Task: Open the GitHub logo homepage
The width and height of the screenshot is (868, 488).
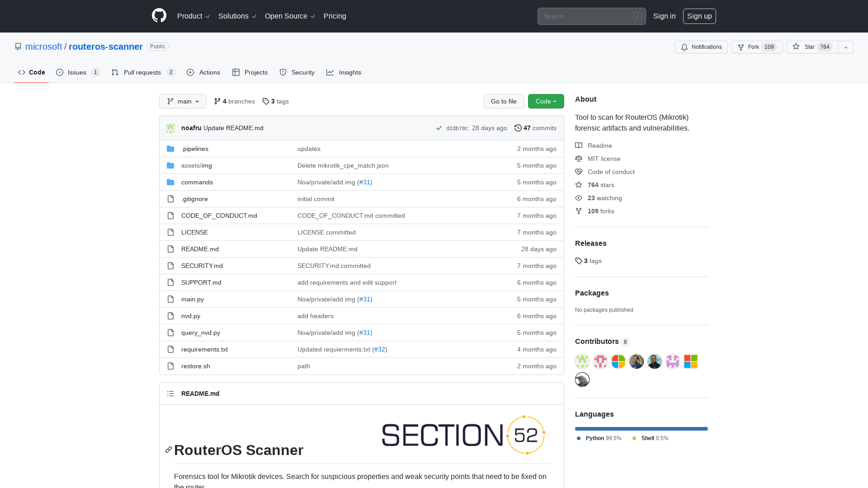Action: 159,16
